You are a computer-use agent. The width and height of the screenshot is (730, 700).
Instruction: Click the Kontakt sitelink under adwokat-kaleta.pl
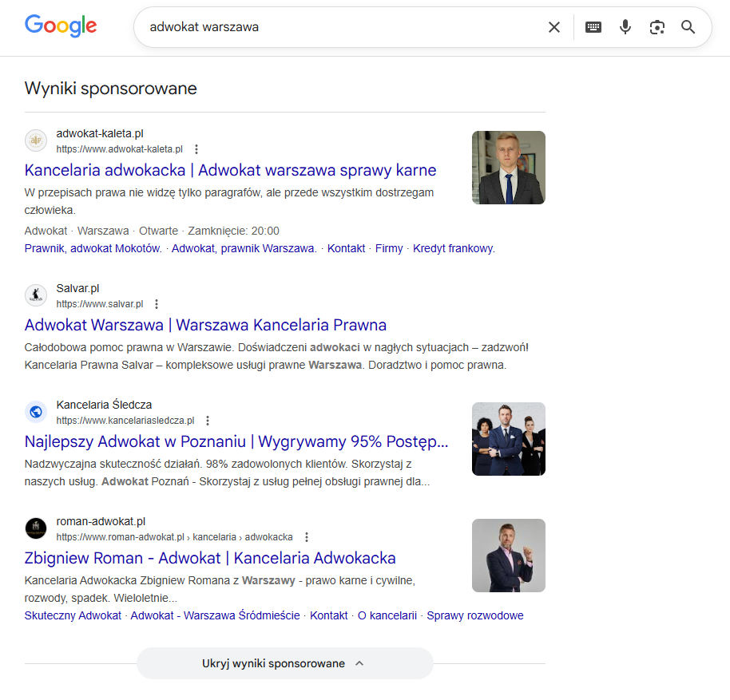pyautogui.click(x=346, y=248)
